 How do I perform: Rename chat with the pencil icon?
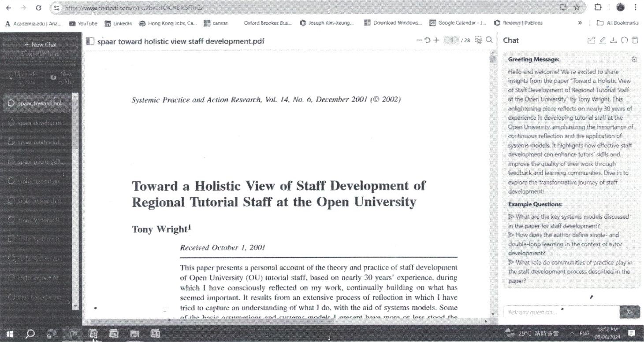[603, 40]
